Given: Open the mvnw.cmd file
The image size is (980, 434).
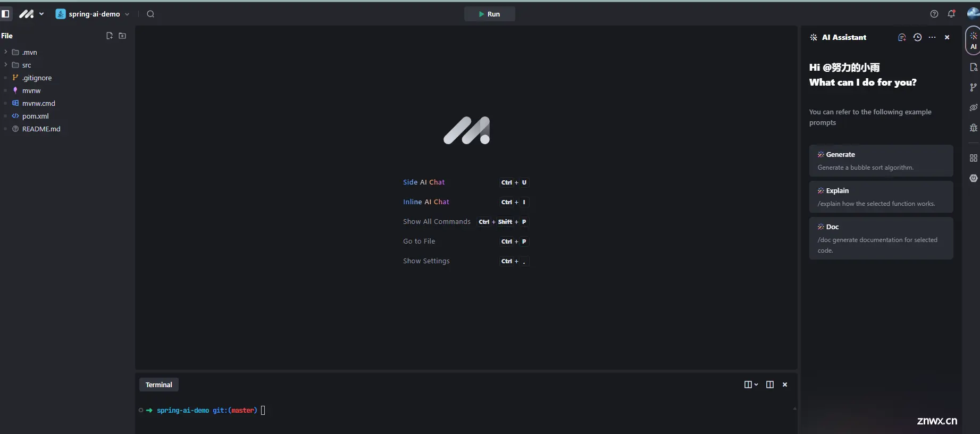Looking at the screenshot, I should (67, 103).
